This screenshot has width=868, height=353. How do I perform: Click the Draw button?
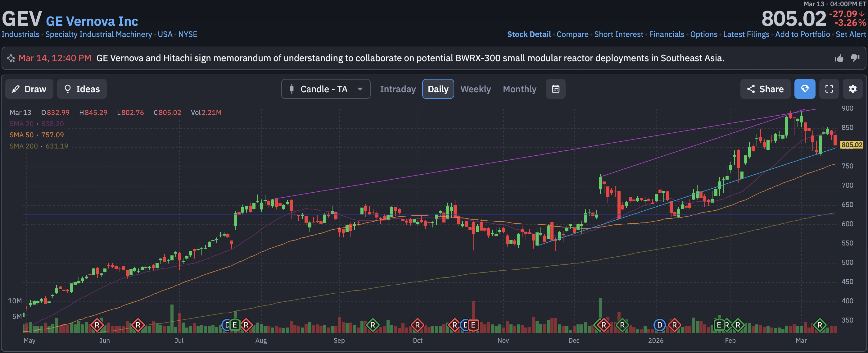(29, 89)
